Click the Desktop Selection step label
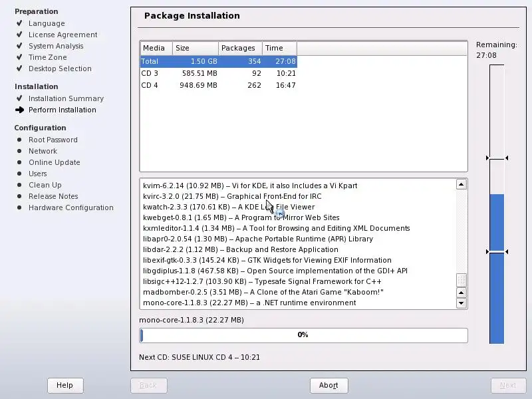Image resolution: width=532 pixels, height=399 pixels. [60, 68]
